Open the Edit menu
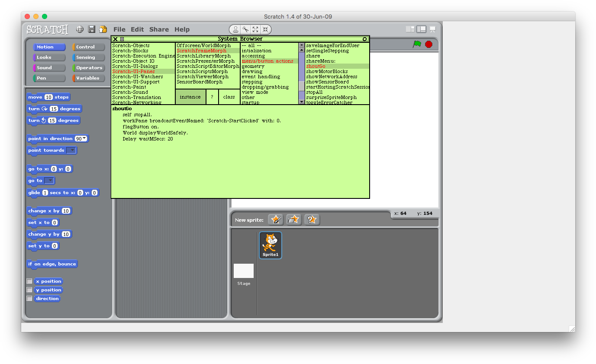 pos(137,29)
